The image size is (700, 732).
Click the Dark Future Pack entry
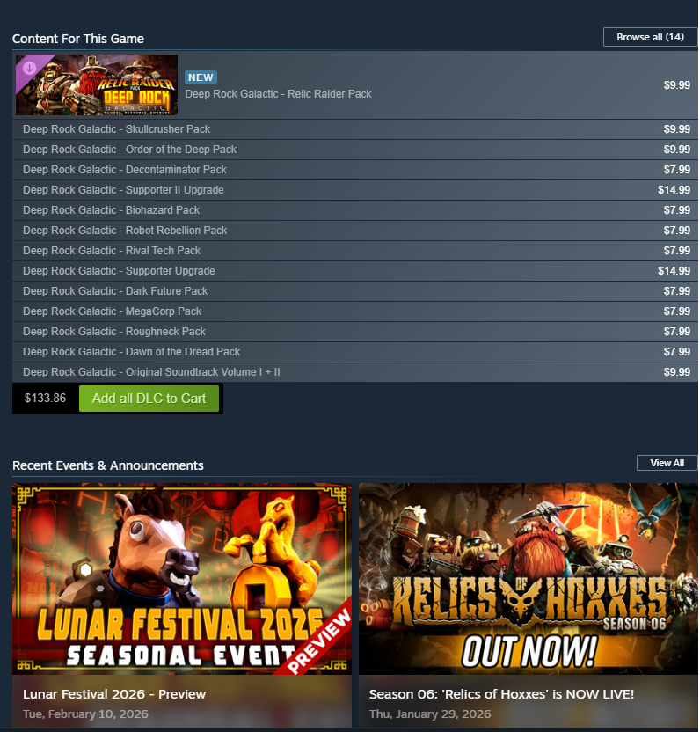click(355, 291)
